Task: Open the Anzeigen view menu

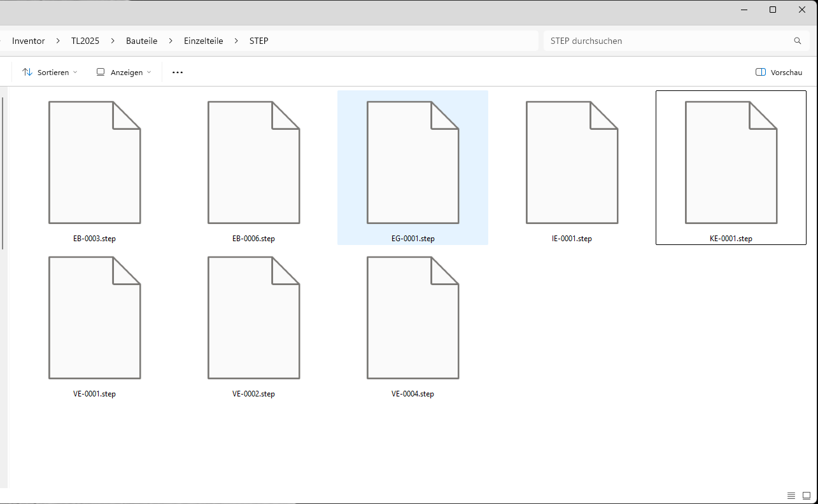Action: point(123,73)
